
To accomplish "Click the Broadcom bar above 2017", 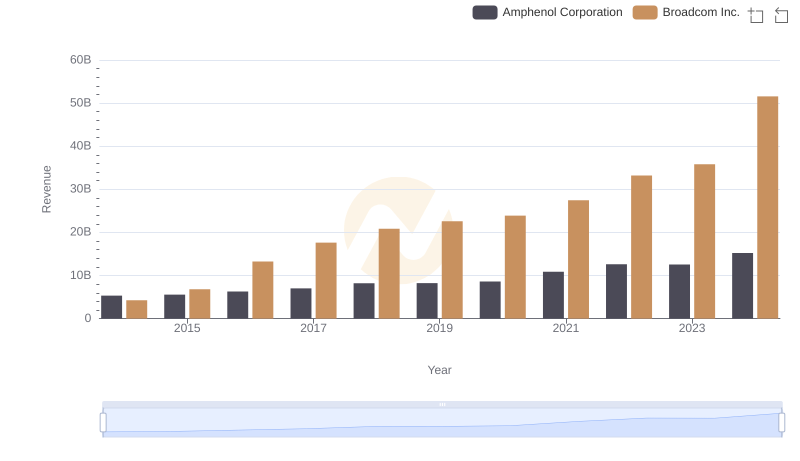I will [326, 280].
